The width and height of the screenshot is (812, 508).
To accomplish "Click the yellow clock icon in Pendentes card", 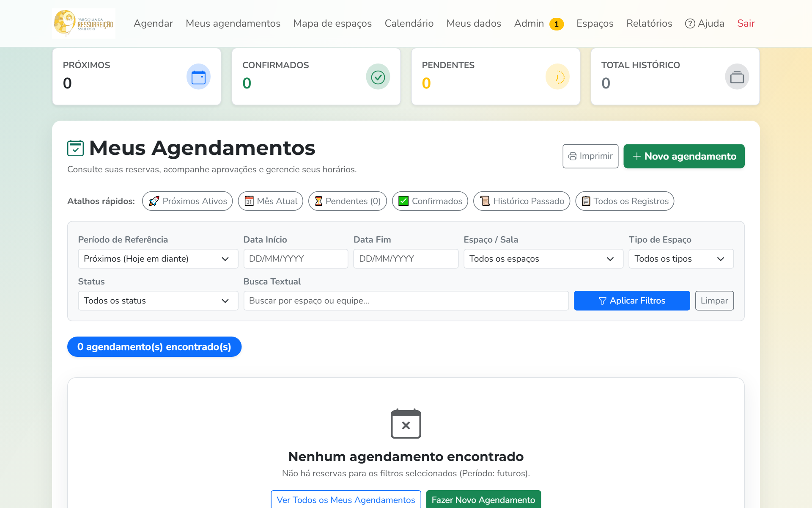I will 557,77.
